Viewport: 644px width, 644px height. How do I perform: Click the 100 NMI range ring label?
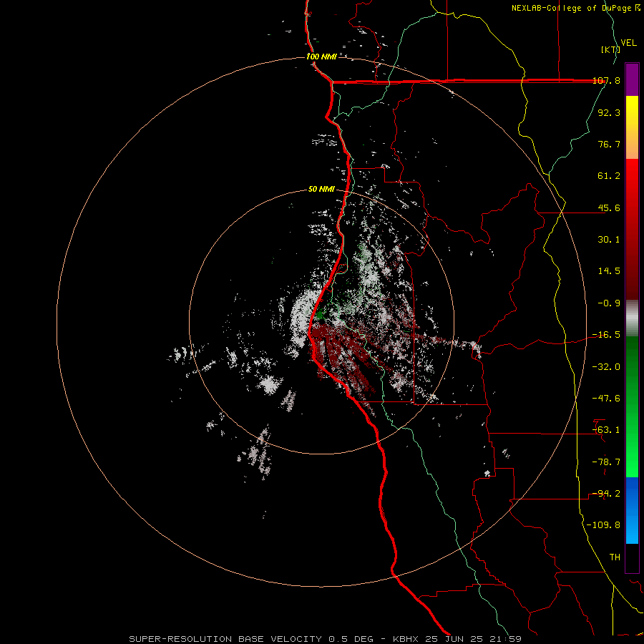[321, 57]
